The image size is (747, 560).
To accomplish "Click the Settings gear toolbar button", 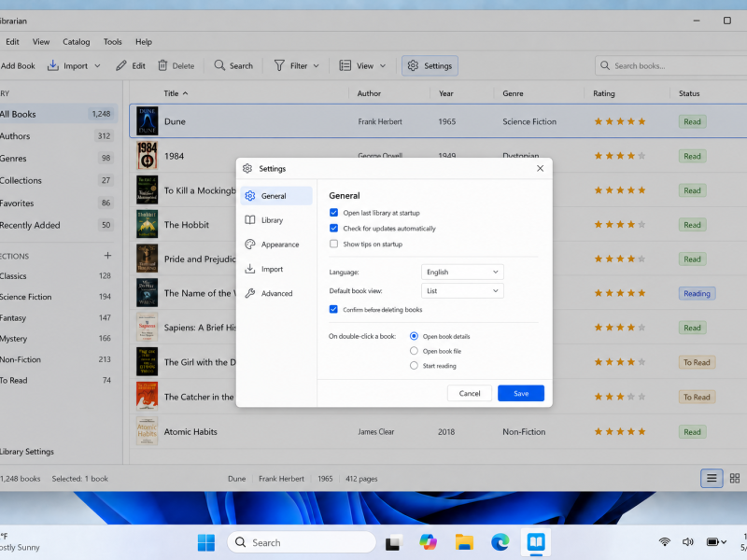I will (430, 65).
